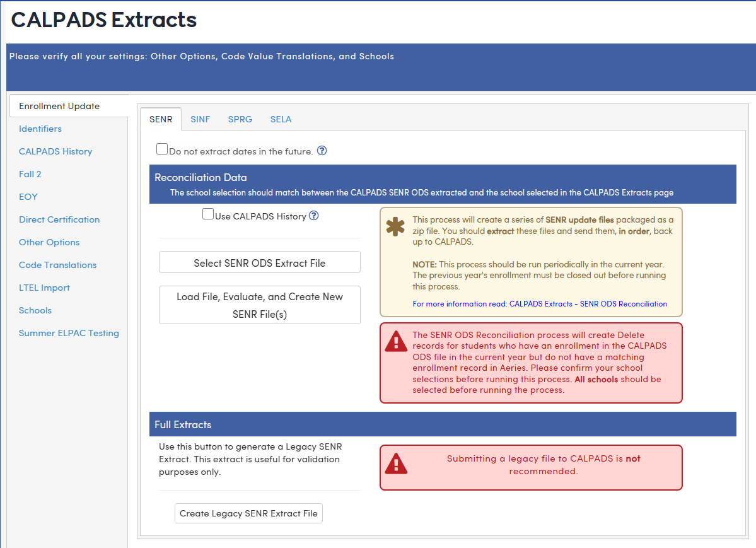Open CALPADS History section
Image resolution: width=756 pixels, height=548 pixels.
click(55, 151)
